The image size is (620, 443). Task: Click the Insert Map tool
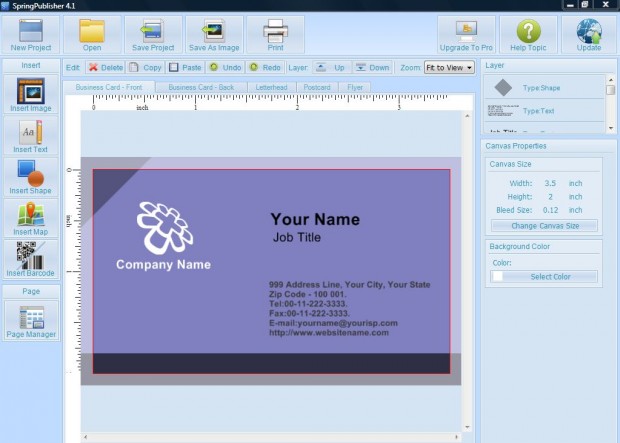coord(31,217)
